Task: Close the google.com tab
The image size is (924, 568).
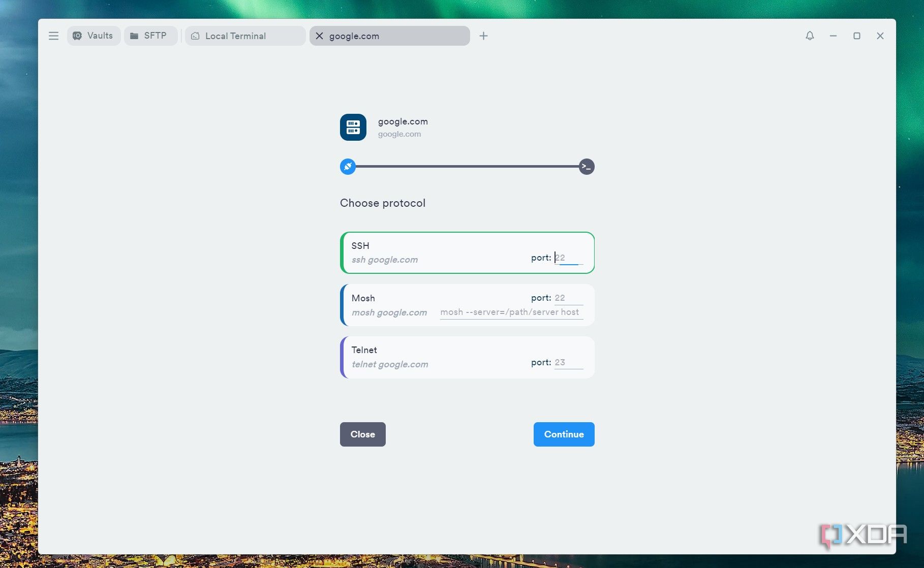Action: pyautogui.click(x=319, y=36)
